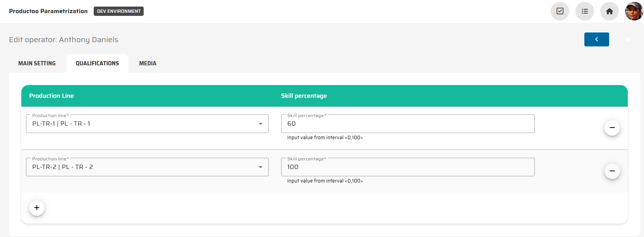Select the Qualifications tab
Image resolution: width=644 pixels, height=237 pixels.
tap(97, 63)
